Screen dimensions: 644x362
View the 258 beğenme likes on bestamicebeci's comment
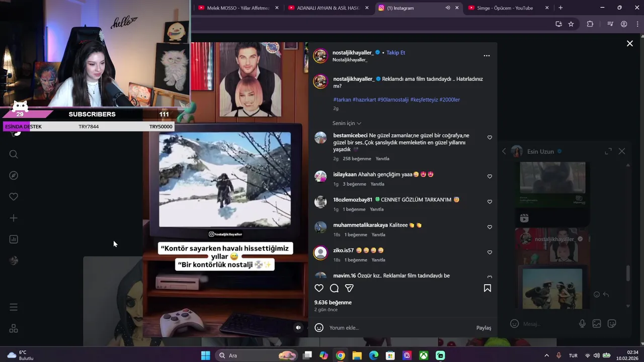pyautogui.click(x=357, y=159)
